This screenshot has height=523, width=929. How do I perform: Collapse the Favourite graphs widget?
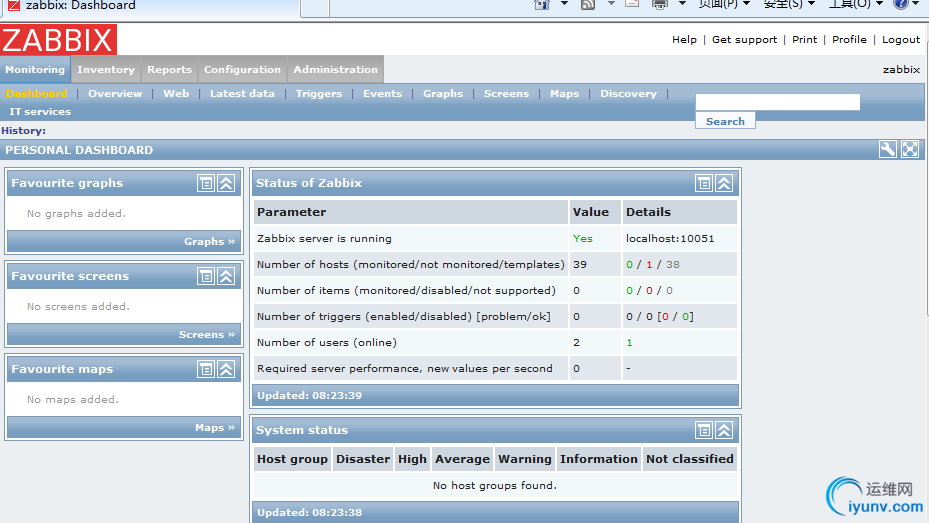226,183
